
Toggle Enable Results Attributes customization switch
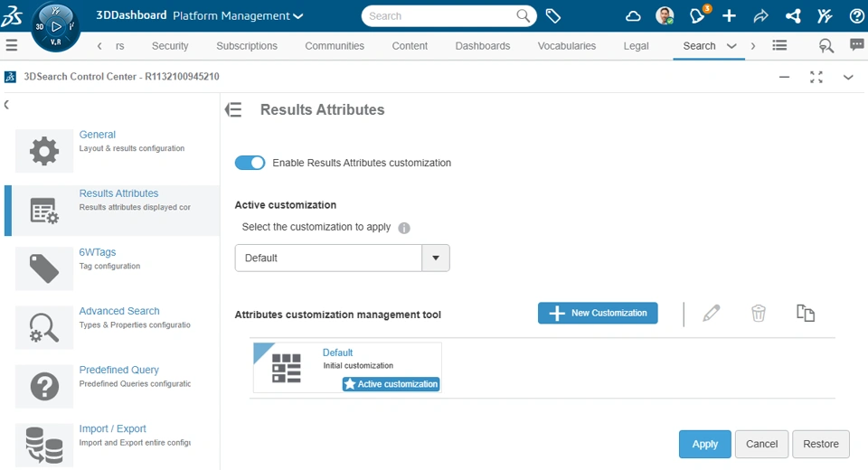(x=250, y=163)
